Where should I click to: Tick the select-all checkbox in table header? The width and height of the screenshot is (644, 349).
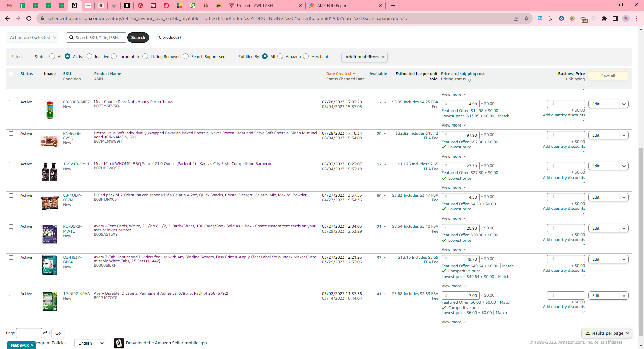[x=11, y=74]
